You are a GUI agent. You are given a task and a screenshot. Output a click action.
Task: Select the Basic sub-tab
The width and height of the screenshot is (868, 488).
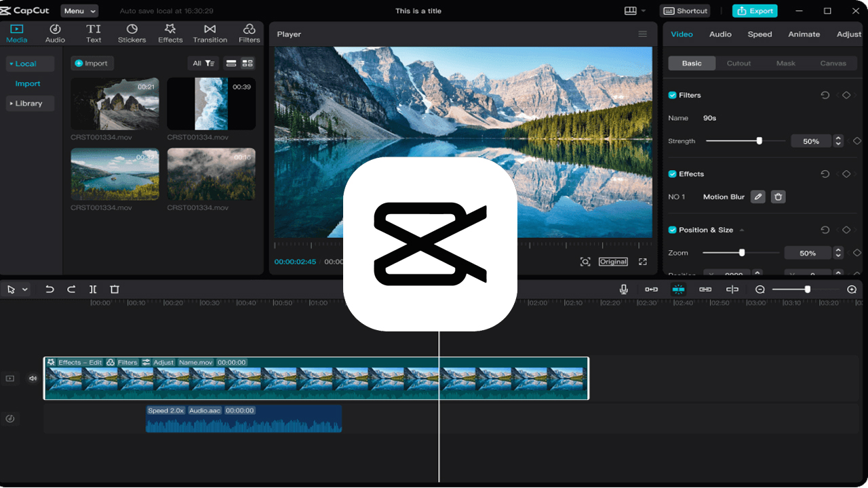tap(692, 63)
